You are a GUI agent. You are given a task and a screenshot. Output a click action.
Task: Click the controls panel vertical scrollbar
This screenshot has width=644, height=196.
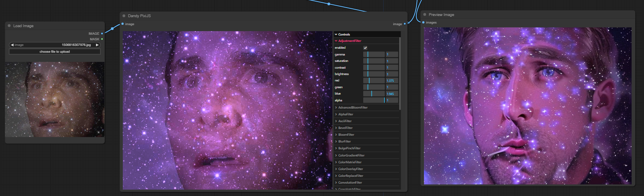click(400, 74)
